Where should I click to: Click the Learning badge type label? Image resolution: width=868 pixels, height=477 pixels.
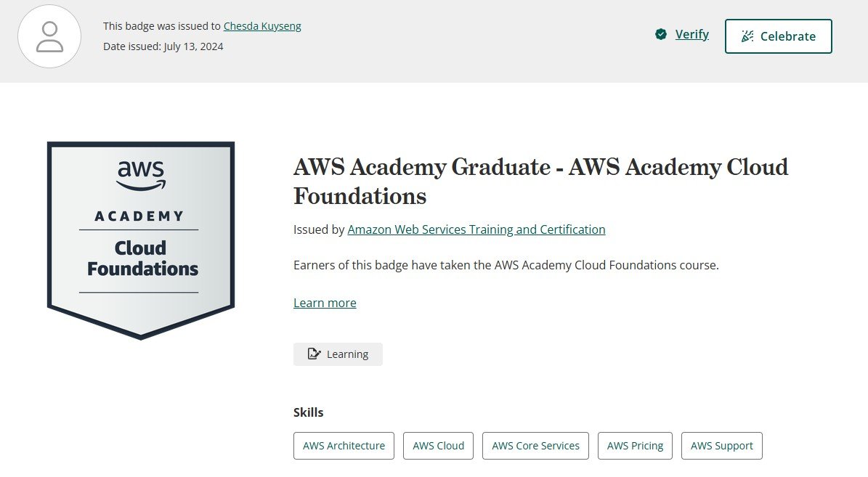(x=347, y=354)
